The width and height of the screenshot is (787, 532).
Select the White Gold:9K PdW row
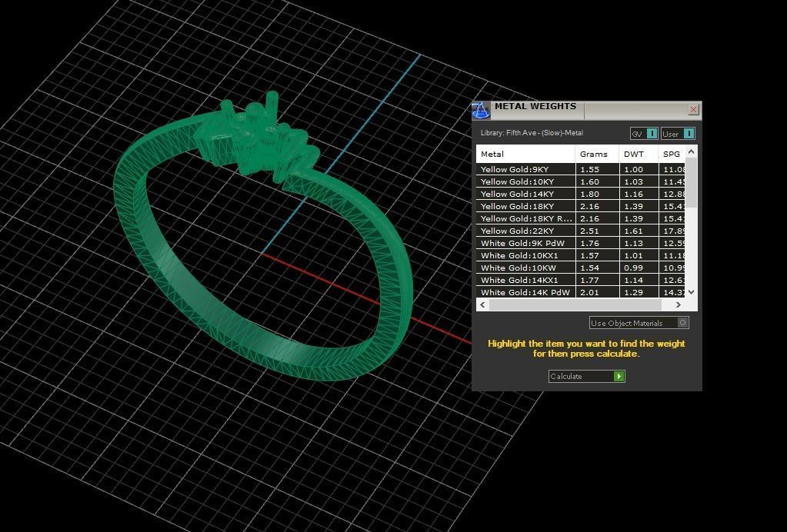[x=580, y=243]
